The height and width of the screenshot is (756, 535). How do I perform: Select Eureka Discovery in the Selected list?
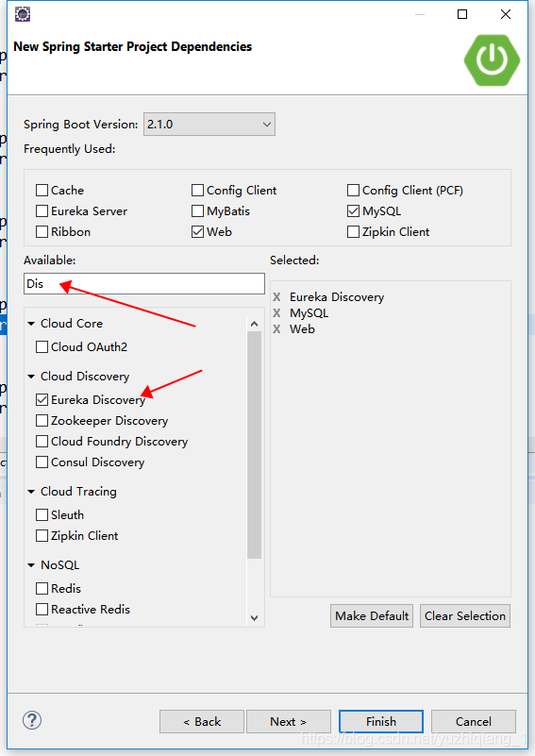(x=337, y=297)
